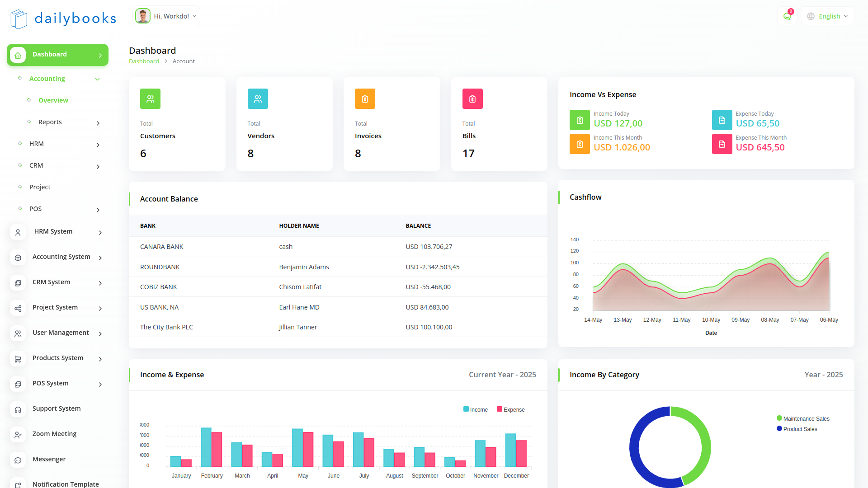Click the Products System cart icon
This screenshot has width=868, height=488.
pyautogui.click(x=18, y=359)
